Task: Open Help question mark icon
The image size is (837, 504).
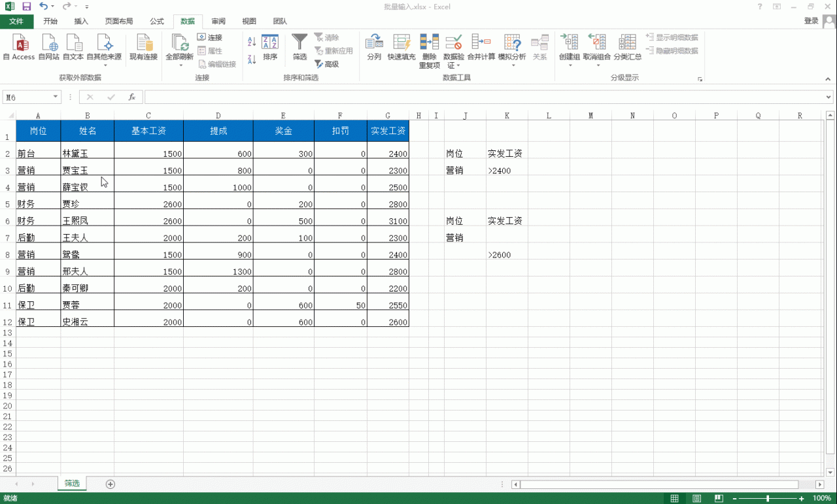Action: 760,7
